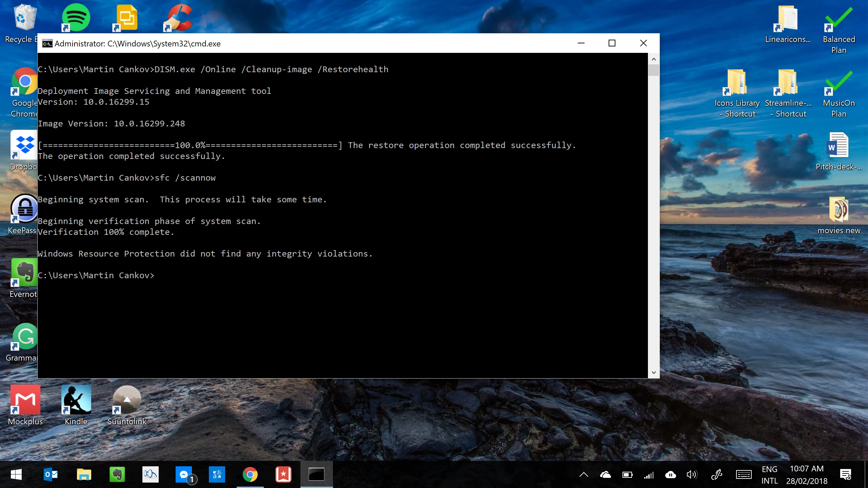This screenshot has height=488, width=868.
Task: Show hidden system tray icons
Action: [x=584, y=475]
